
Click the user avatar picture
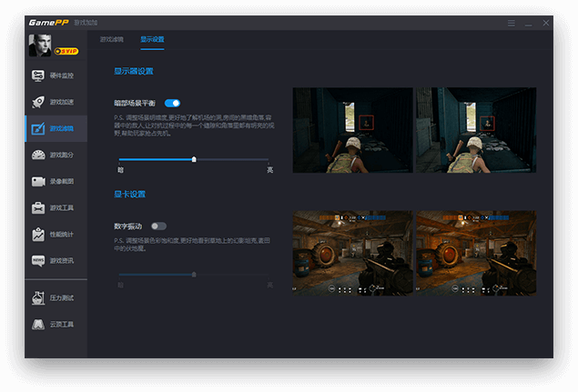[x=41, y=45]
